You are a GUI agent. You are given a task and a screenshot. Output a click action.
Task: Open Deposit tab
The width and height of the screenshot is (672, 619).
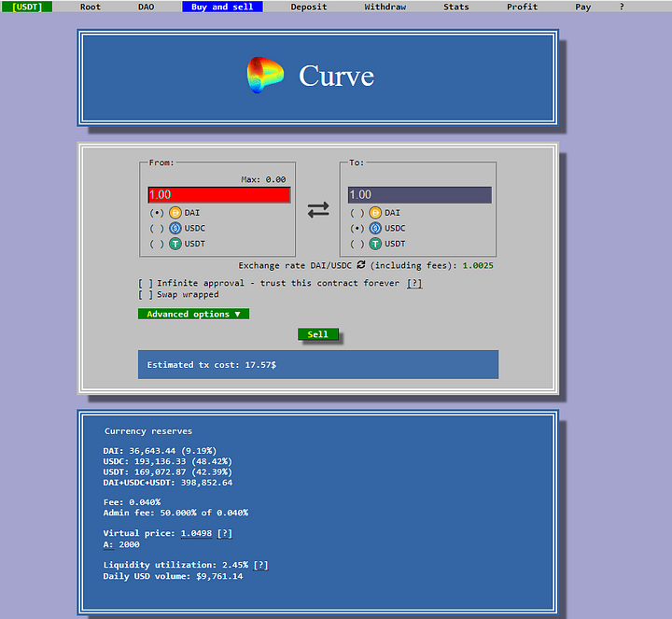309,7
